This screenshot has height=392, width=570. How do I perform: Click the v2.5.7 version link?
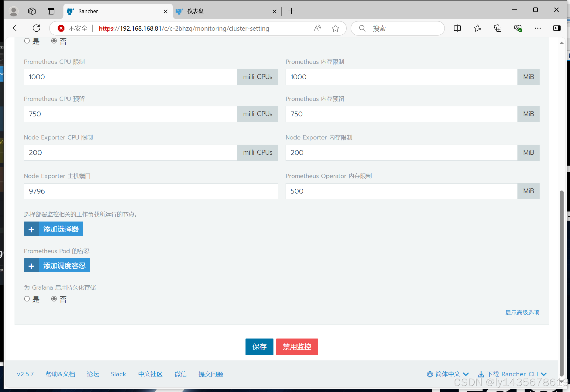coord(25,374)
